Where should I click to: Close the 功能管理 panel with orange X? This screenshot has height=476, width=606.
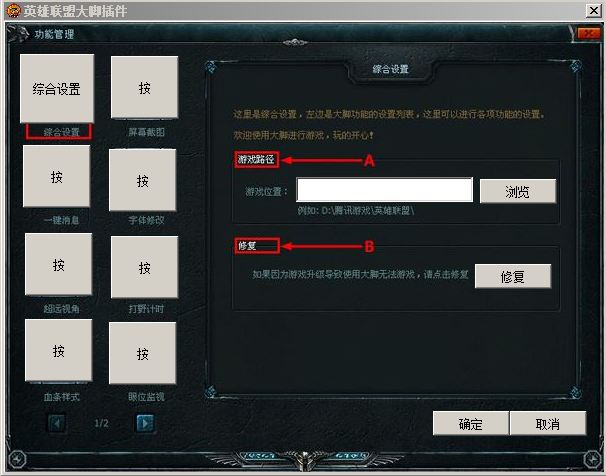589,34
